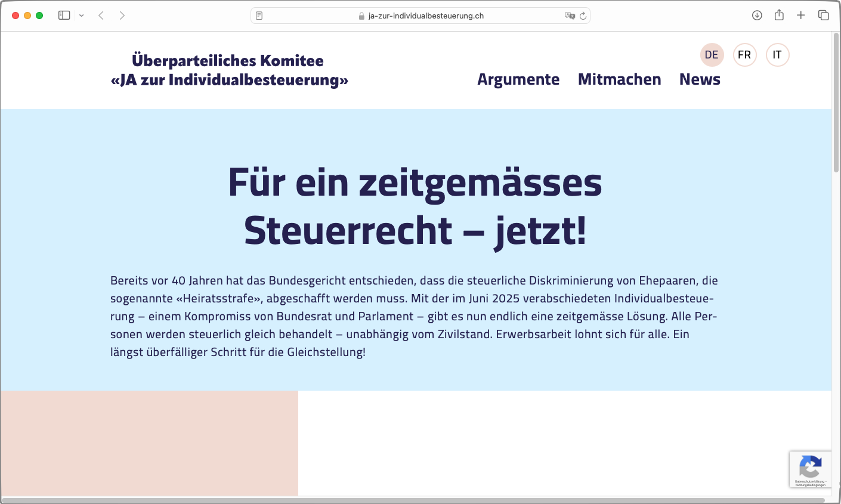Open the Share menu icon

[x=779, y=16]
